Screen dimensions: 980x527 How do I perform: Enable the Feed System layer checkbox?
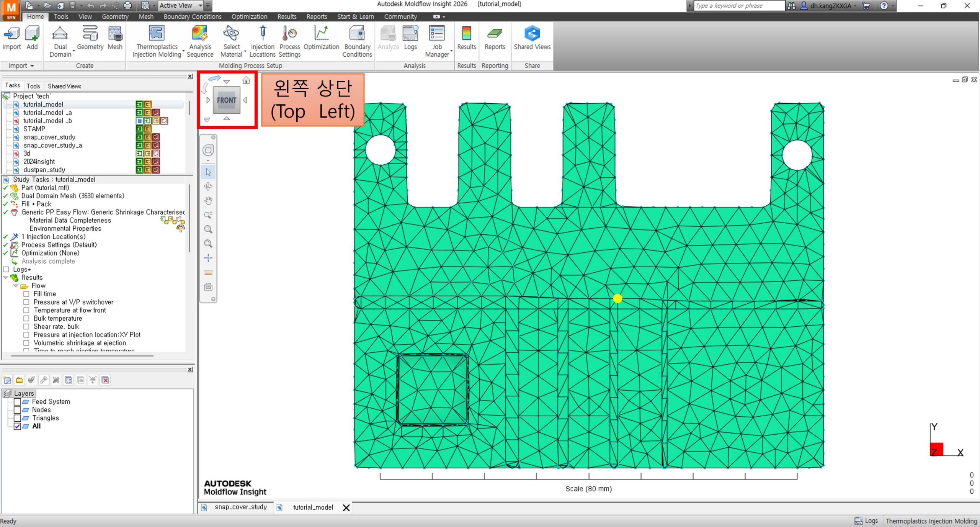tap(17, 402)
